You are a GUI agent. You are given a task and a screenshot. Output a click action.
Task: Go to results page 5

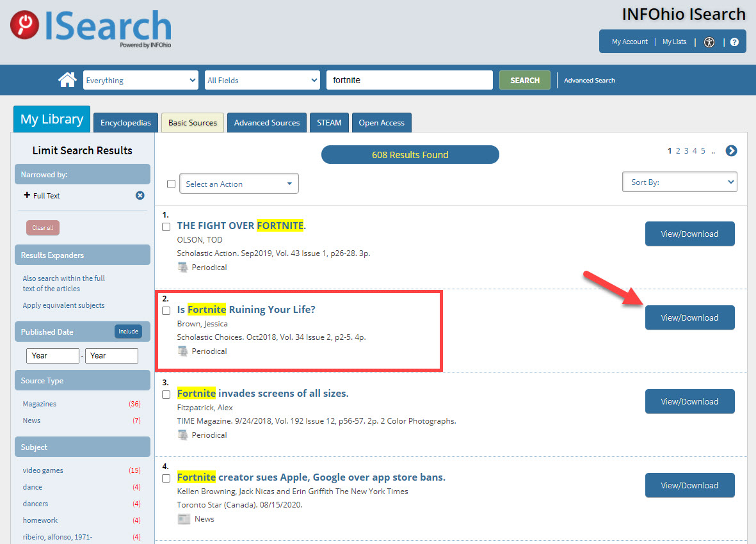[703, 151]
